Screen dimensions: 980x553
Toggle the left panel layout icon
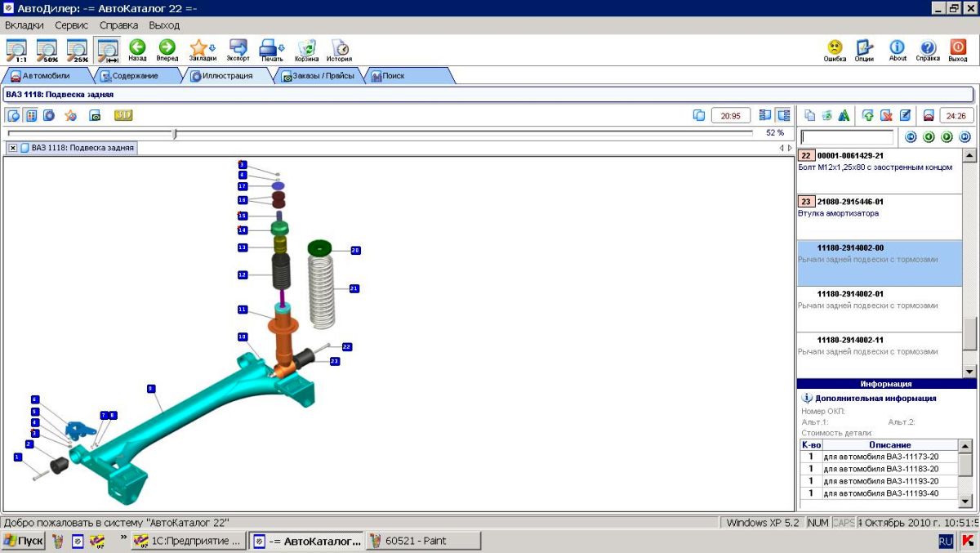(765, 115)
